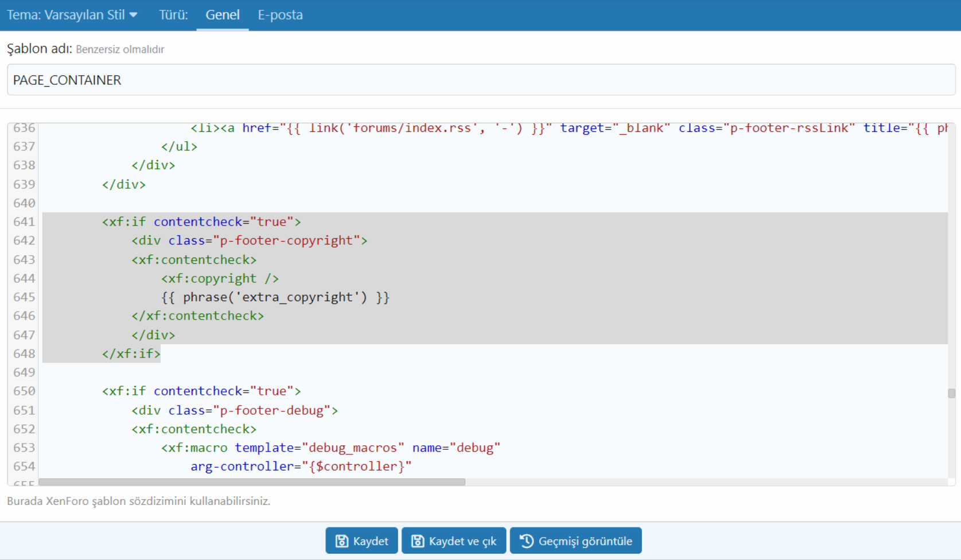The image size is (961, 560).
Task: Open the Tema: Varsayılan Stil dropdown
Action: (72, 15)
